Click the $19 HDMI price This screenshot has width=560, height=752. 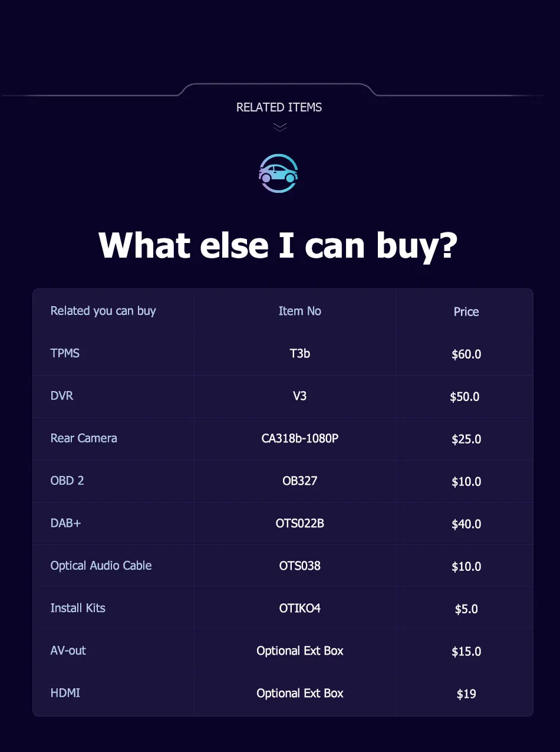pos(466,694)
